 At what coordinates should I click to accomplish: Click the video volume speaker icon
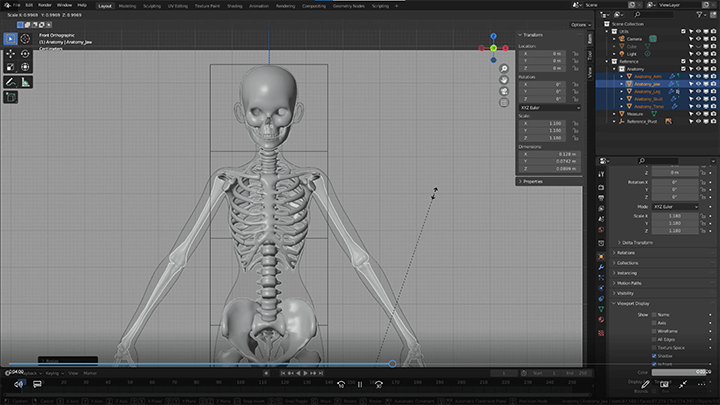point(18,384)
